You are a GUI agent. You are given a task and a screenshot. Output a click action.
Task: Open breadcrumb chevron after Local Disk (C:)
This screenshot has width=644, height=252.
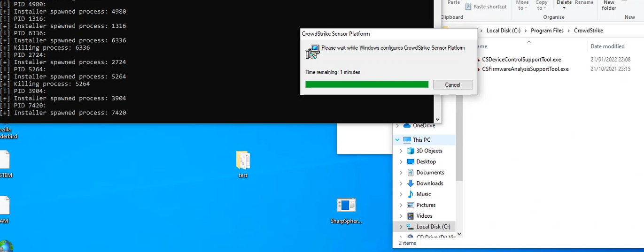526,31
